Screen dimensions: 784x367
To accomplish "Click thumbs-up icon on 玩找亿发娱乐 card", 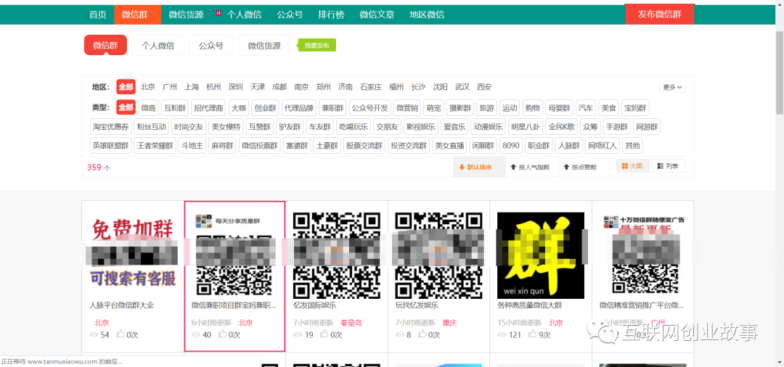I will pos(423,334).
